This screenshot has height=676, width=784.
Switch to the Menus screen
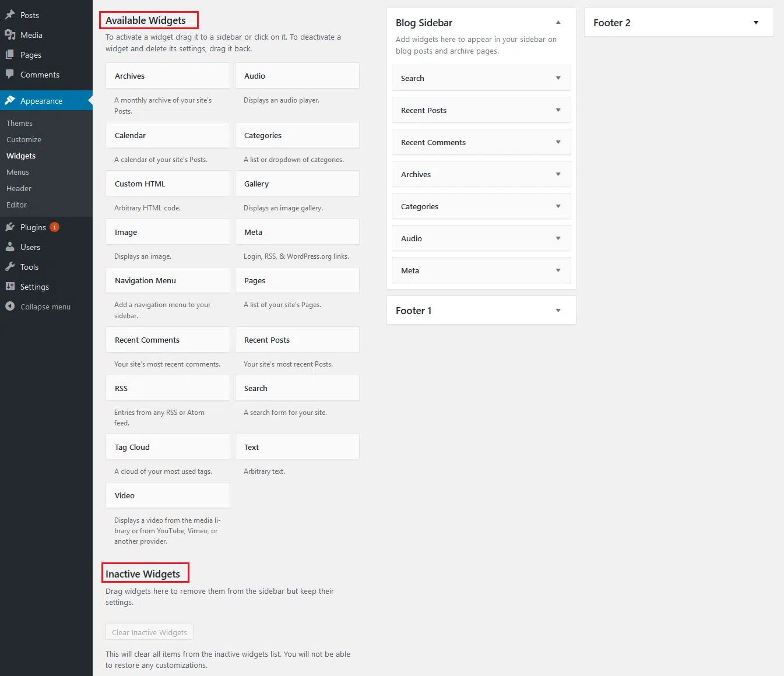pyautogui.click(x=17, y=172)
